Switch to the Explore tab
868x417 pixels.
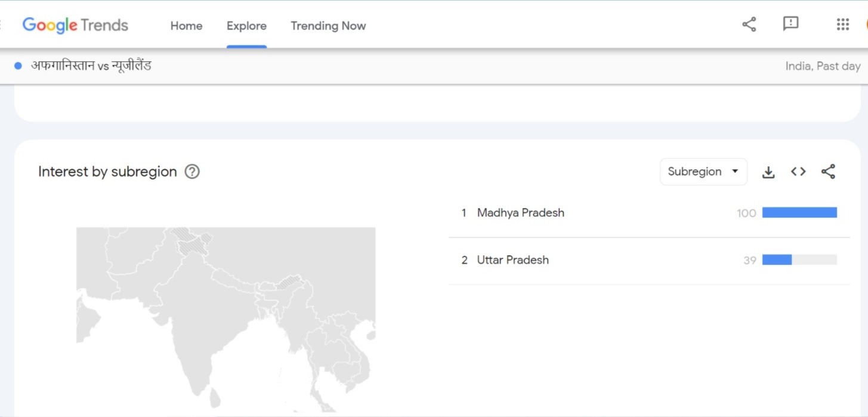pyautogui.click(x=246, y=26)
